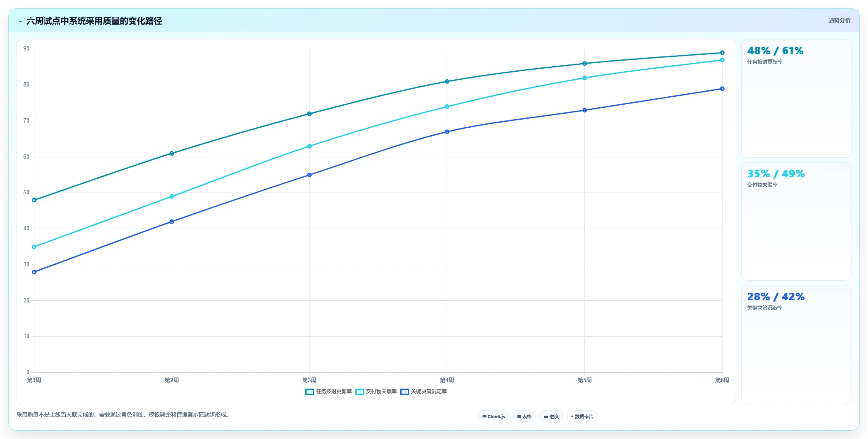The width and height of the screenshot is (868, 439).
Task: Open the 48% / 61% 任务按时更新率 stat card
Action: pos(796,98)
